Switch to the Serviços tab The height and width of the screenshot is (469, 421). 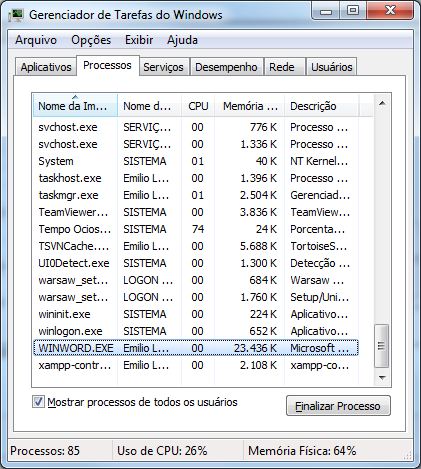[x=163, y=67]
